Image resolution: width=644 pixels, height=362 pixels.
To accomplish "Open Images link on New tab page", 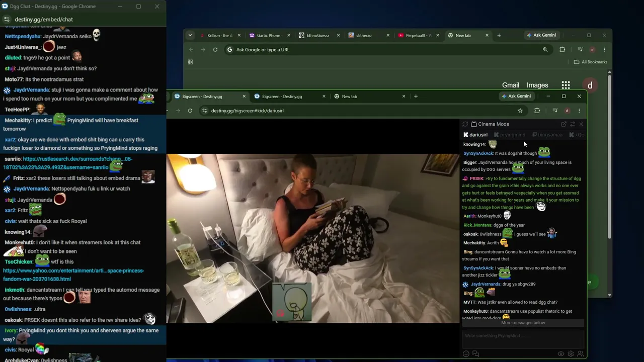I will pos(537,85).
